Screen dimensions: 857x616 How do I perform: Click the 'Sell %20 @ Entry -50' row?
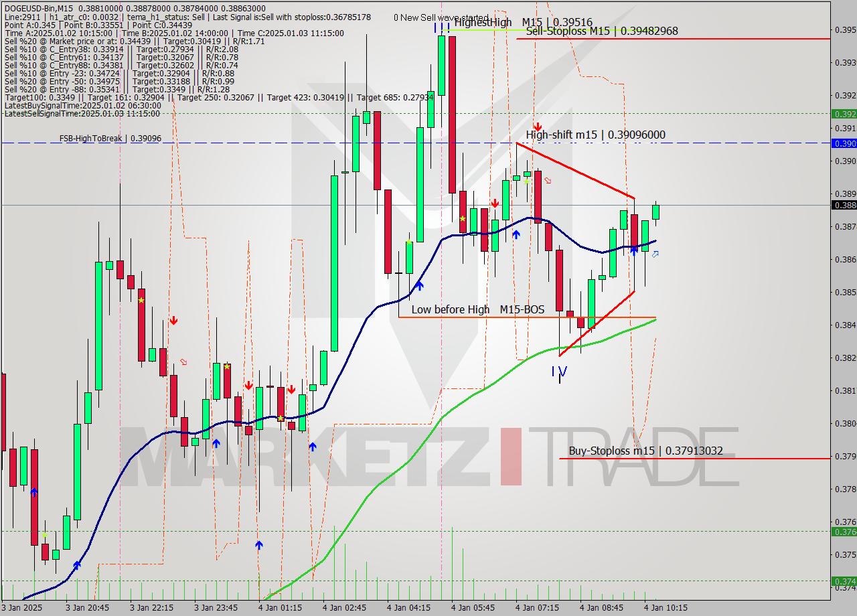[x=119, y=81]
